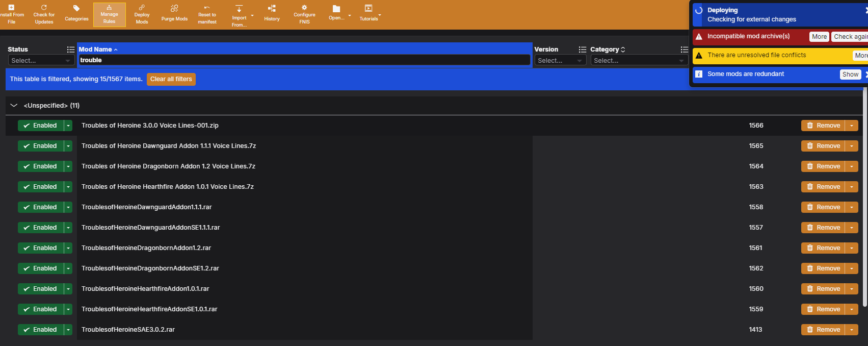
Task: Toggle Enabled for Hearthfire Addon 1.0.1 Voice Lines
Action: (x=41, y=187)
